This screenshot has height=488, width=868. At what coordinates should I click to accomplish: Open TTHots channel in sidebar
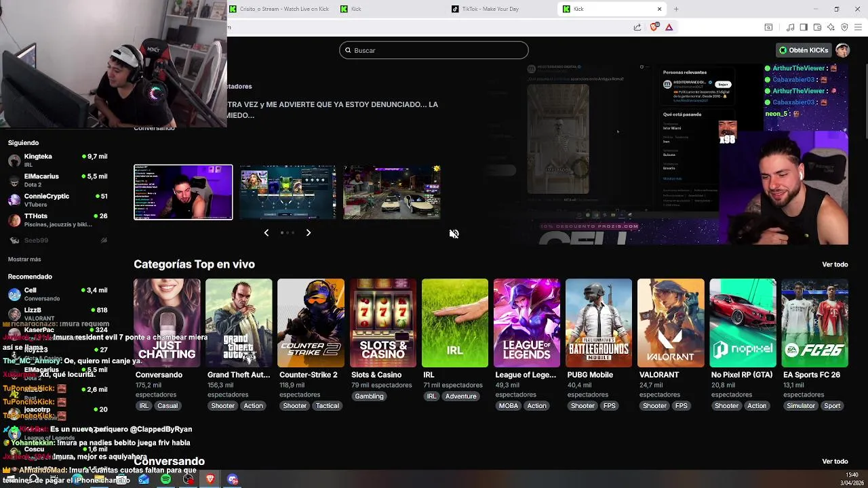pos(57,220)
